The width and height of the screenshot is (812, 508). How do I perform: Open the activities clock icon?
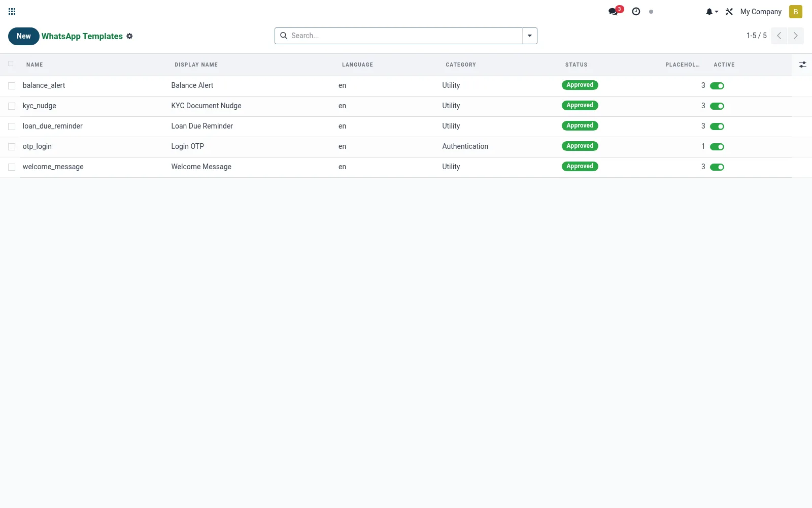click(636, 11)
